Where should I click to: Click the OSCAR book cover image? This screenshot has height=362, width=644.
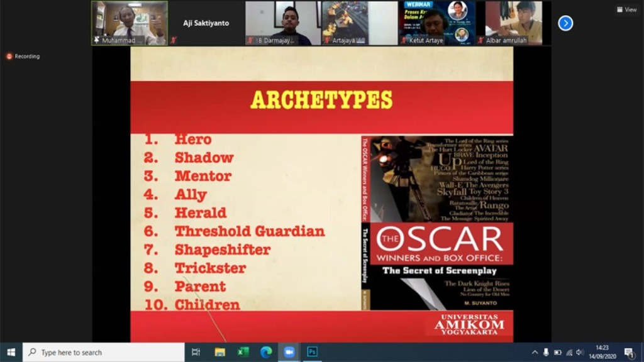coord(437,223)
